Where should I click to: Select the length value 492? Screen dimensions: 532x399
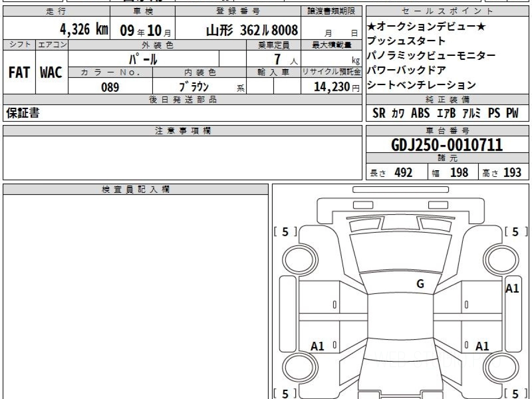click(403, 172)
